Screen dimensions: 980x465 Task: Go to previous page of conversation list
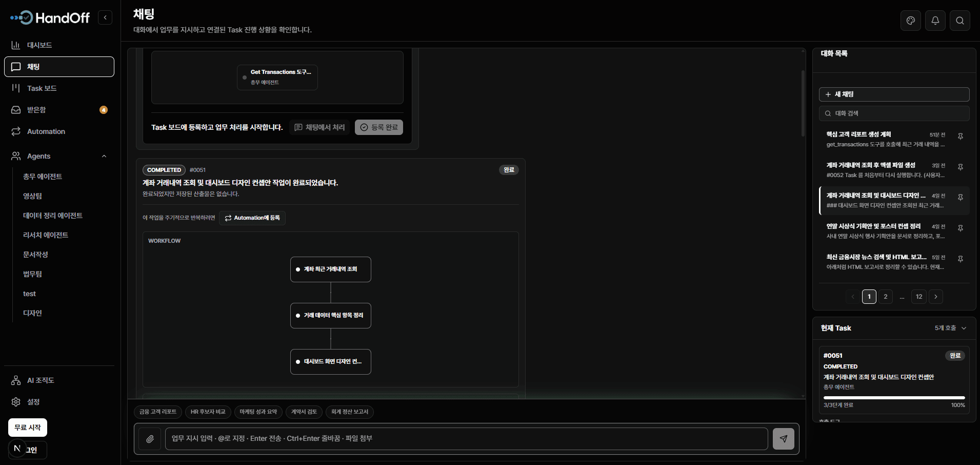853,297
